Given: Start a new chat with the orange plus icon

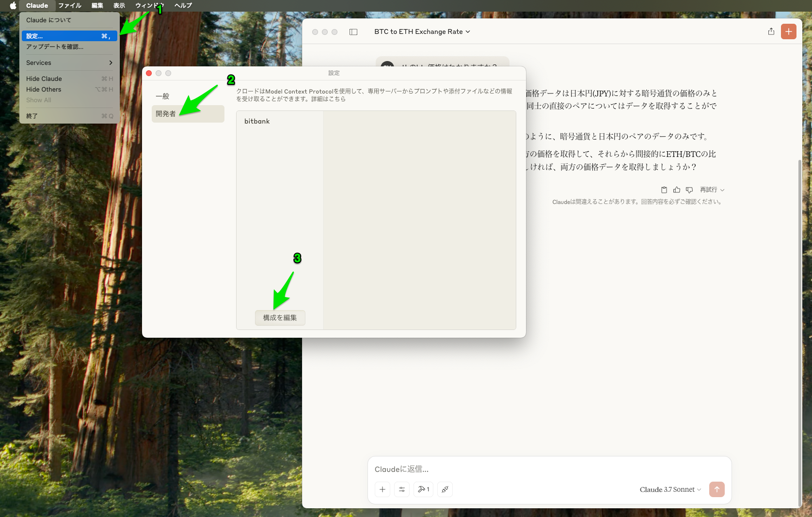Looking at the screenshot, I should (788, 31).
